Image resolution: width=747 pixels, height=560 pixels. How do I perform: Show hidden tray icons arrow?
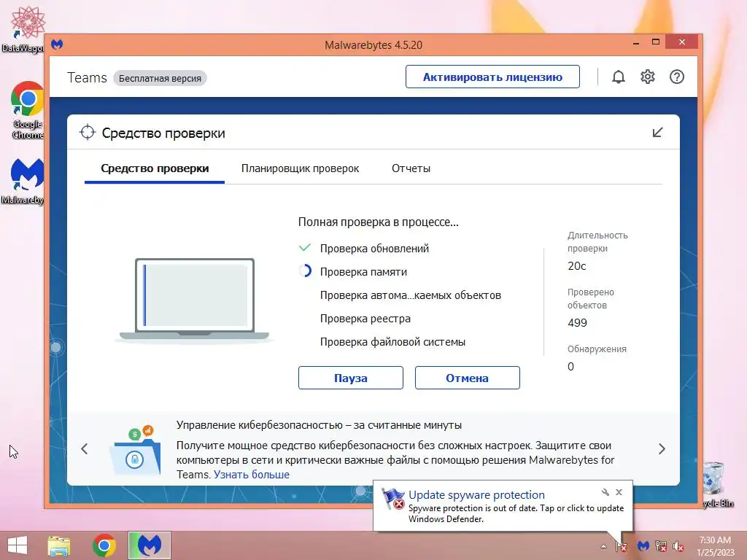pyautogui.click(x=603, y=546)
